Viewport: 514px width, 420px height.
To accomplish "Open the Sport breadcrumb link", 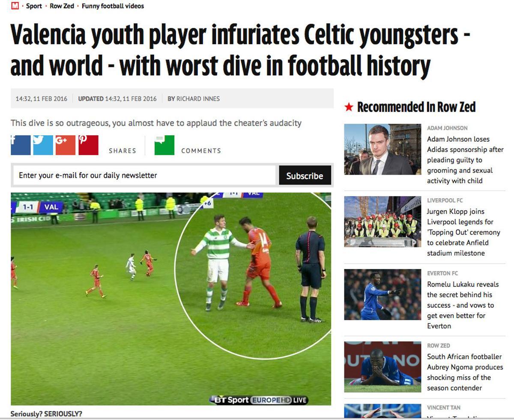I will click(34, 6).
